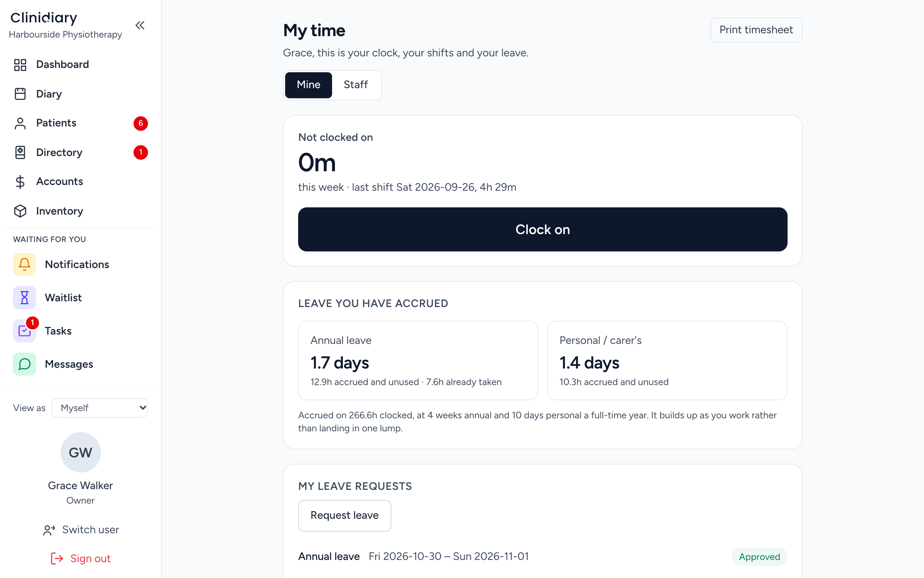This screenshot has width=924, height=578.
Task: Click the 0m weekly hours value
Action: click(317, 163)
